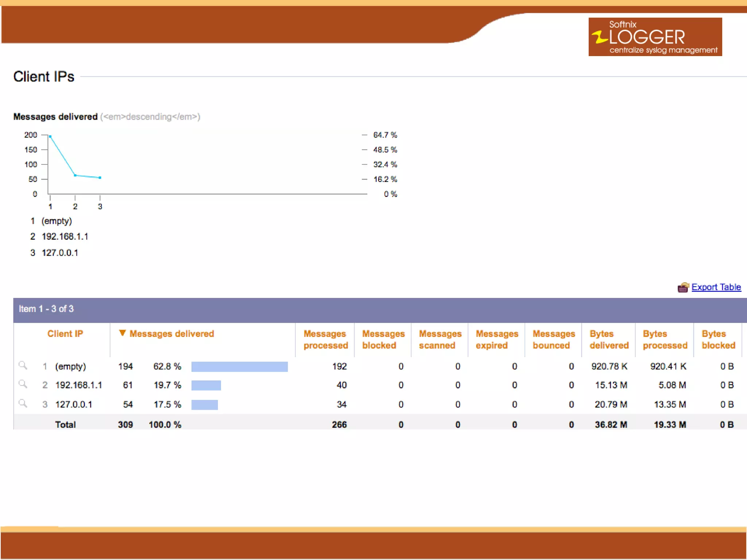Sort by Messages bounced column
Image resolution: width=747 pixels, height=560 pixels.
553,339
